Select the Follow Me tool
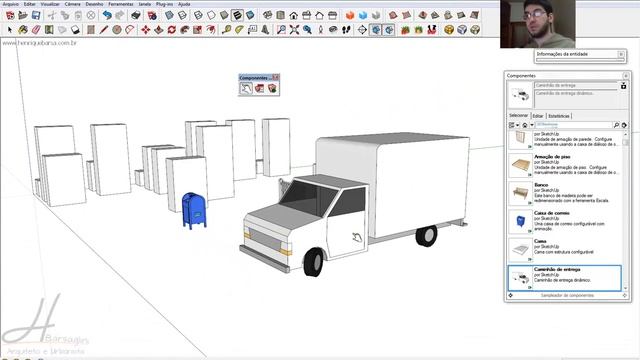The width and height of the screenshot is (640, 360). [184, 30]
